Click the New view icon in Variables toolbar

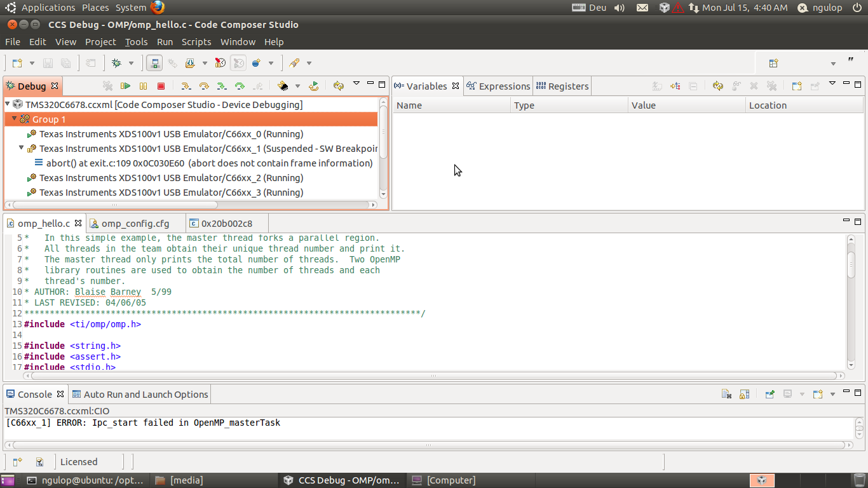click(x=797, y=86)
